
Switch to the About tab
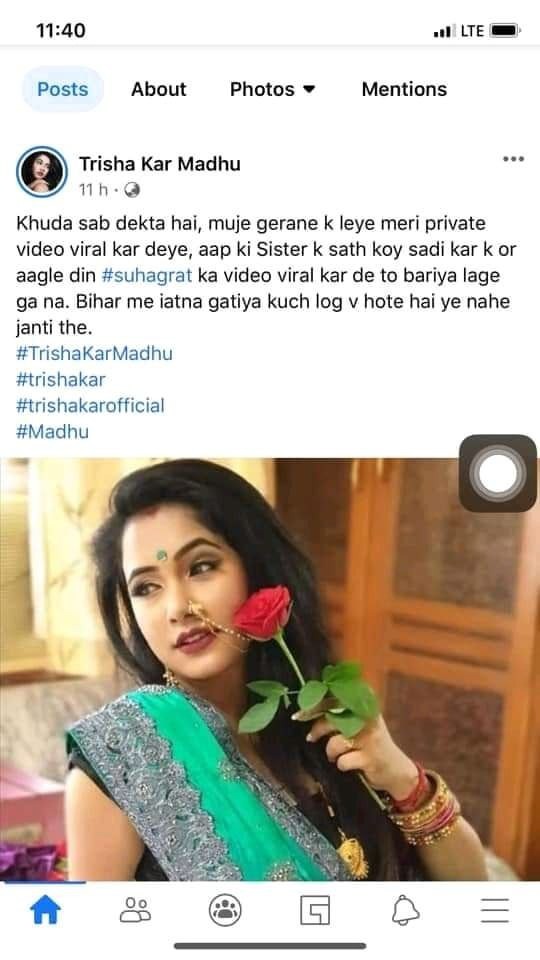[x=159, y=89]
